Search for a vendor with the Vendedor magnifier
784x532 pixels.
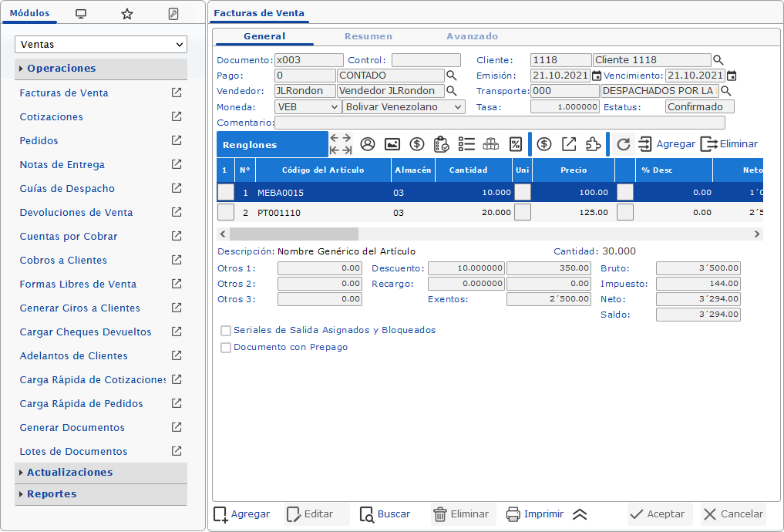452,91
